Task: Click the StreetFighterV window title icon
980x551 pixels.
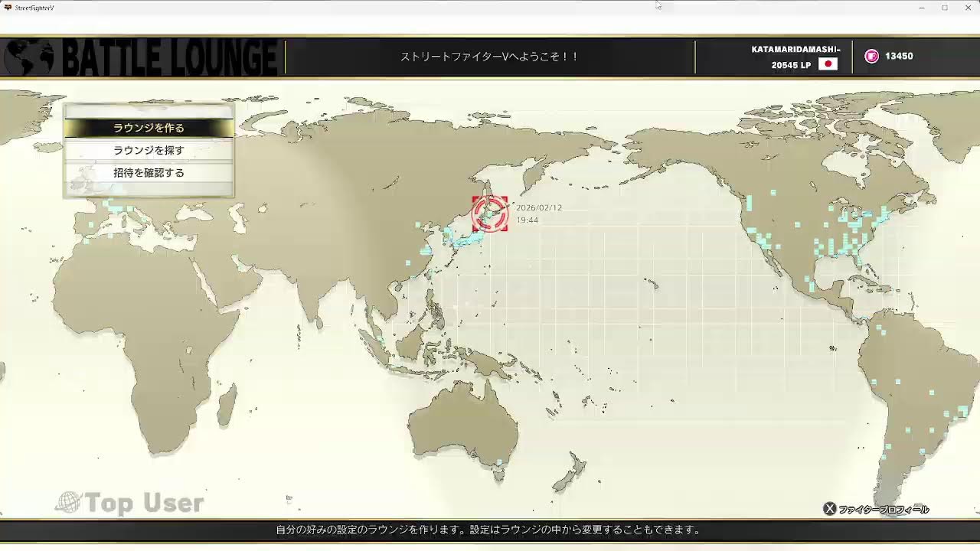Action: point(8,8)
